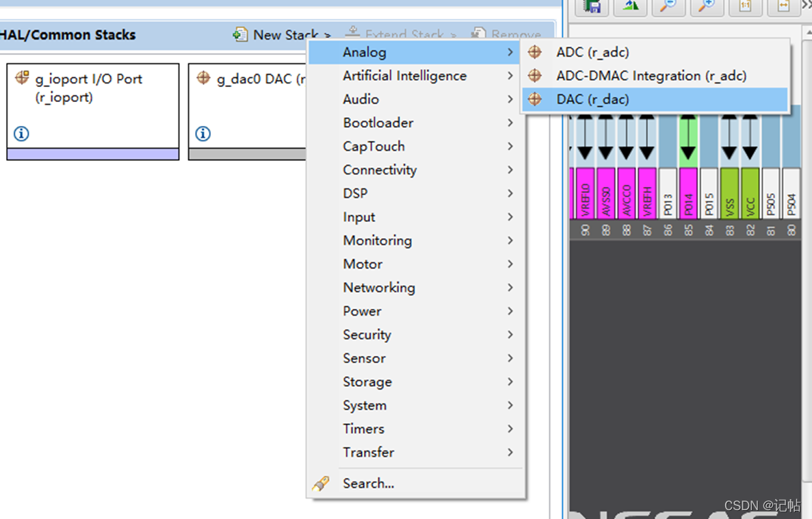
Task: Select ADC (r_adc) from the Analog submenu
Action: point(655,52)
